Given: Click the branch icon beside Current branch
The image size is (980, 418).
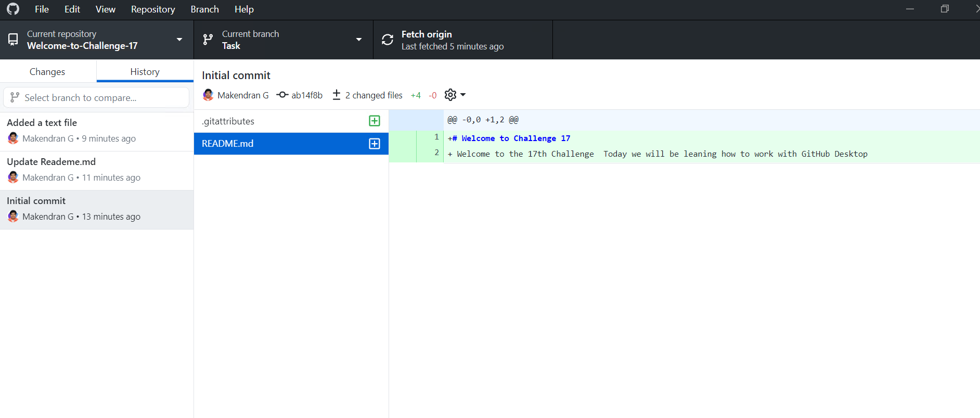Looking at the screenshot, I should 208,40.
